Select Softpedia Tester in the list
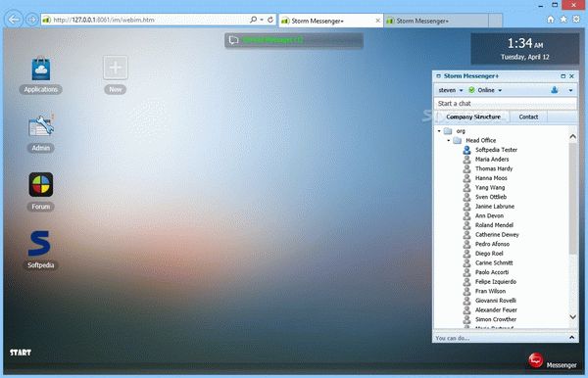The width and height of the screenshot is (588, 378). pyautogui.click(x=496, y=150)
